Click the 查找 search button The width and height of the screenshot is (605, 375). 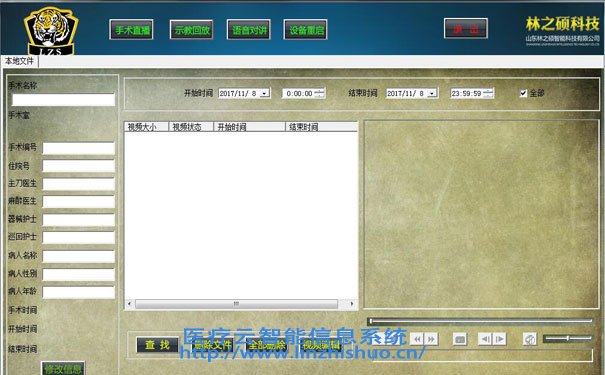tap(157, 345)
